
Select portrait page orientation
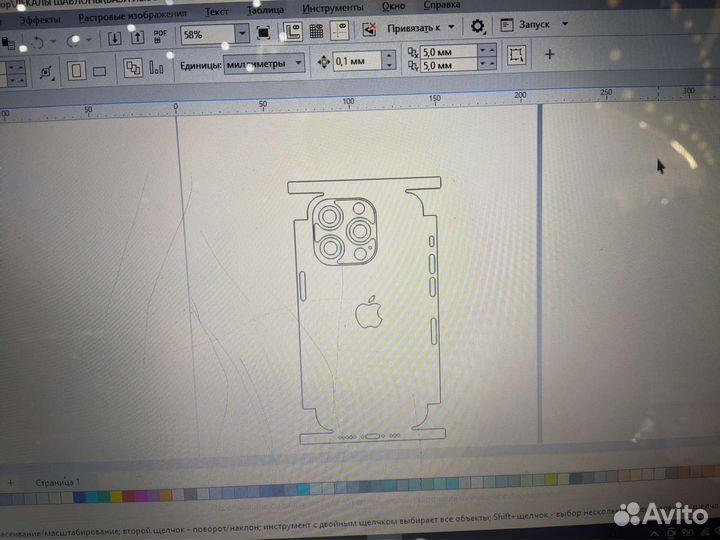tap(76, 71)
